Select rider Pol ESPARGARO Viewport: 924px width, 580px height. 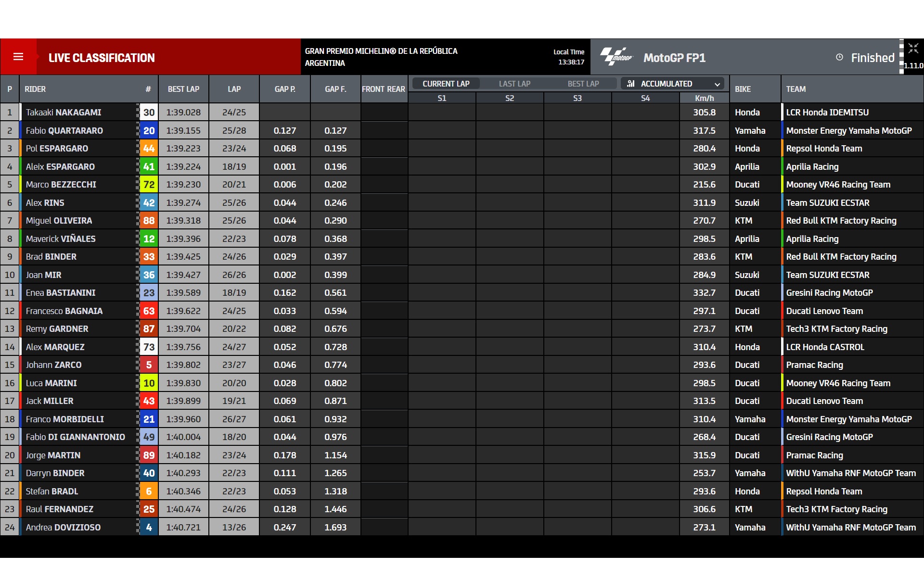[57, 148]
